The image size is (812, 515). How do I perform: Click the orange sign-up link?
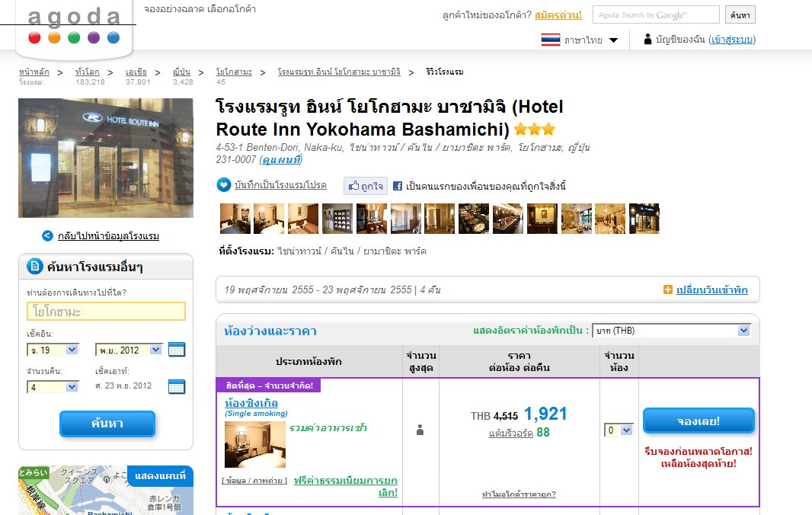[x=558, y=15]
